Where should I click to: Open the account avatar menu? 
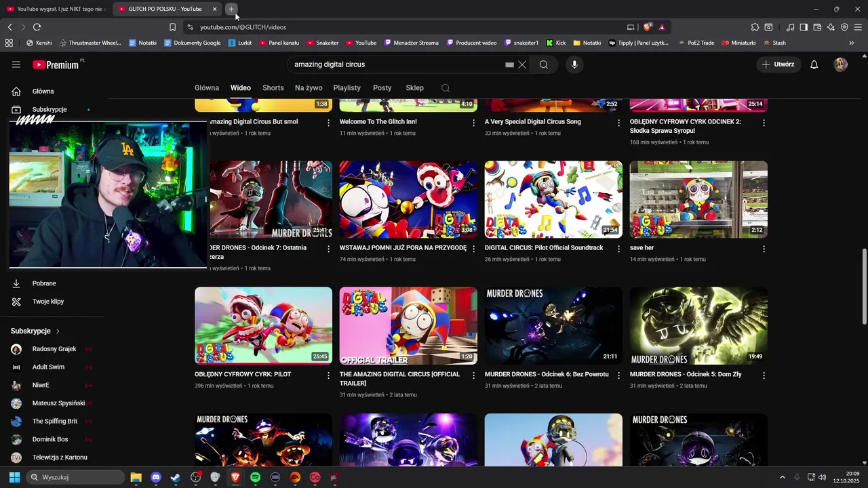[x=841, y=64]
